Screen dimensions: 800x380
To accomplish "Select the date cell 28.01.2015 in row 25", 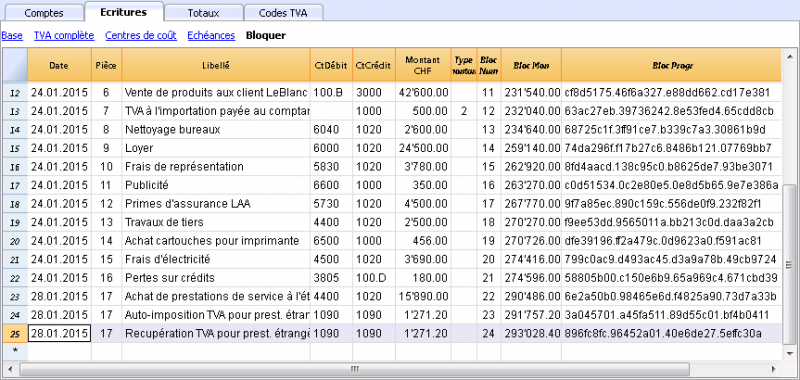I will [59, 334].
